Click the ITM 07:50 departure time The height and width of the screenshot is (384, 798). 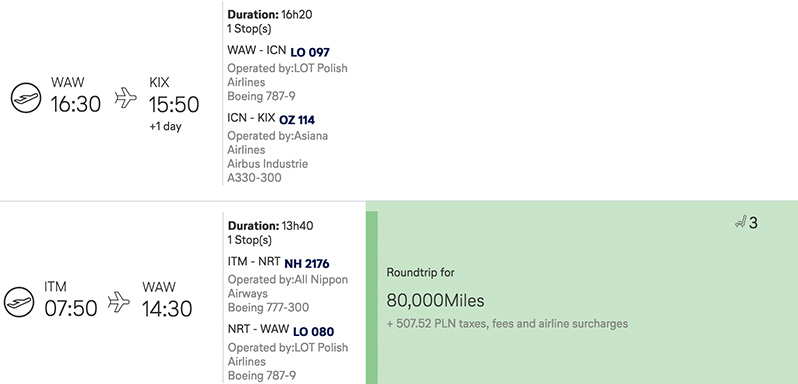[x=70, y=309]
